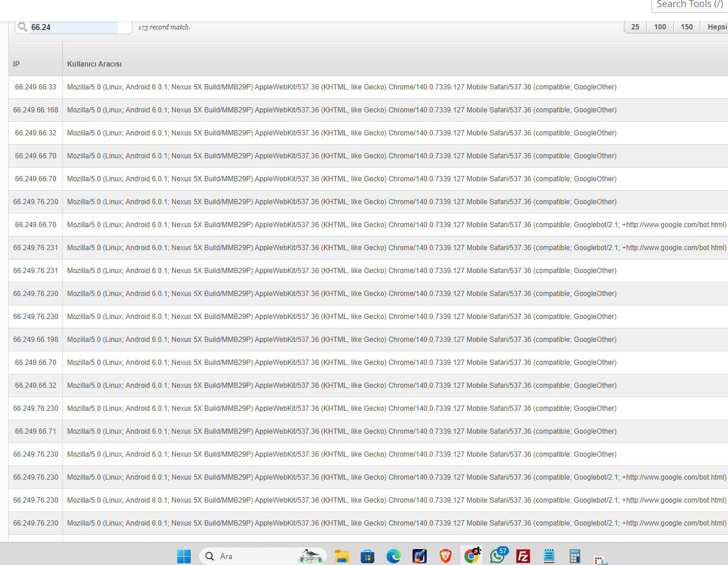Open the Windows Start menu
This screenshot has height=565, width=728.
(184, 556)
